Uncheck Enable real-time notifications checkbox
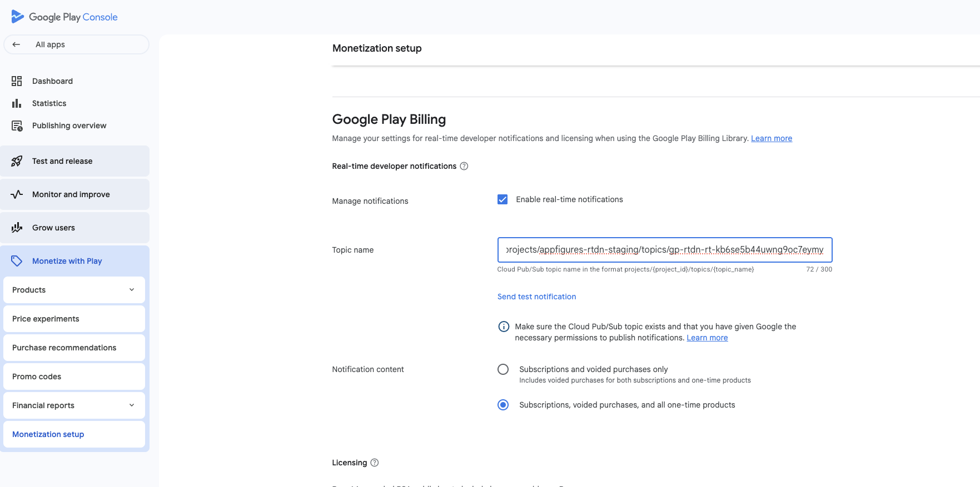 click(503, 199)
